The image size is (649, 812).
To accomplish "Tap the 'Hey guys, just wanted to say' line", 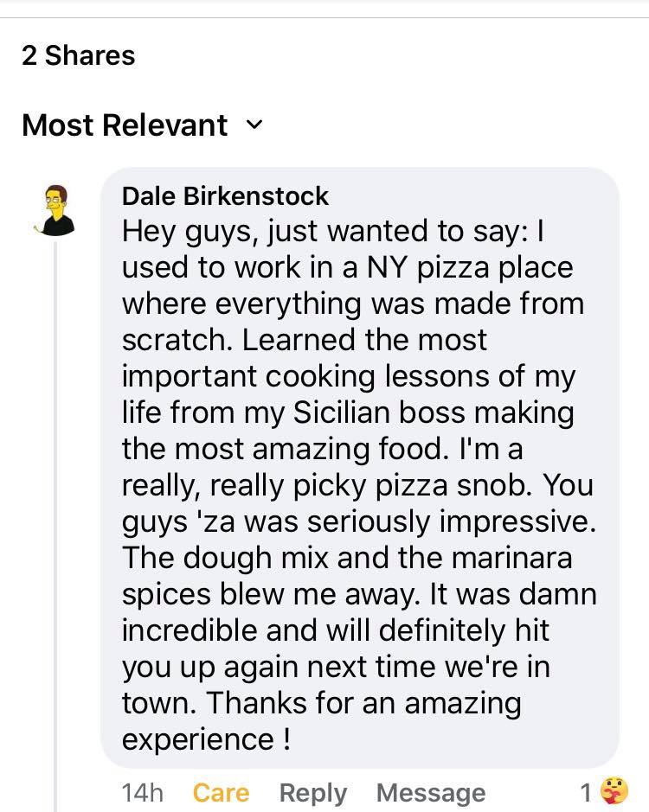I will click(x=324, y=232).
